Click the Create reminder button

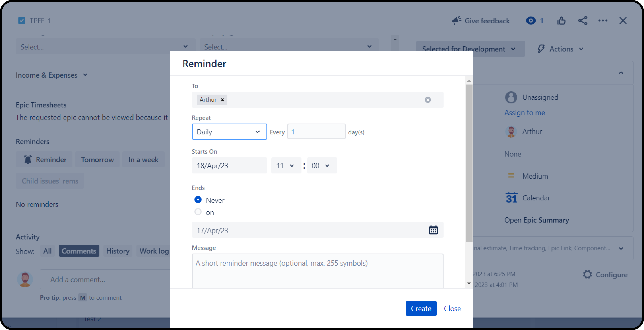[x=421, y=308]
